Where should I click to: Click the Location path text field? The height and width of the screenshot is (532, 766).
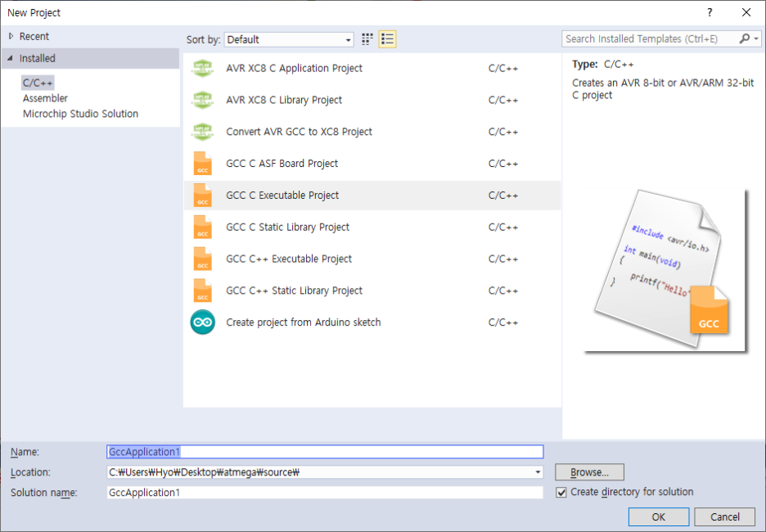click(319, 472)
